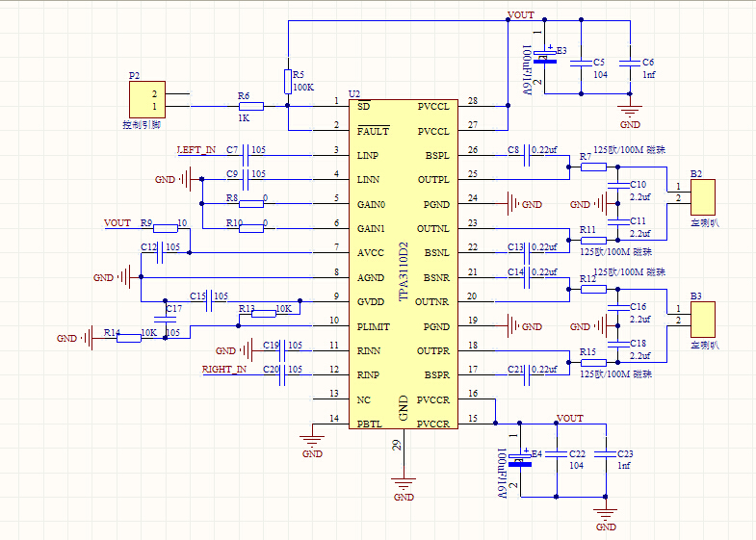Select ferrite bead R12 symbol
This screenshot has width=756, height=540.
[x=593, y=289]
